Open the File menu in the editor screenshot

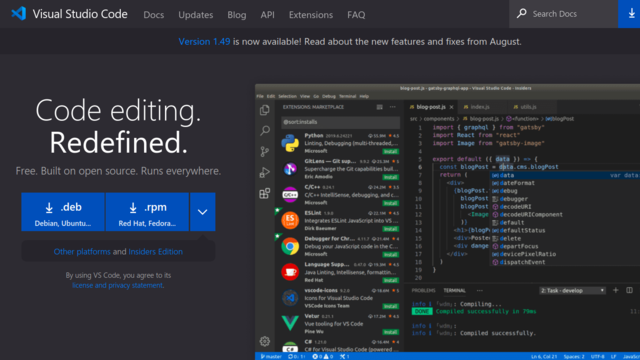point(260,96)
